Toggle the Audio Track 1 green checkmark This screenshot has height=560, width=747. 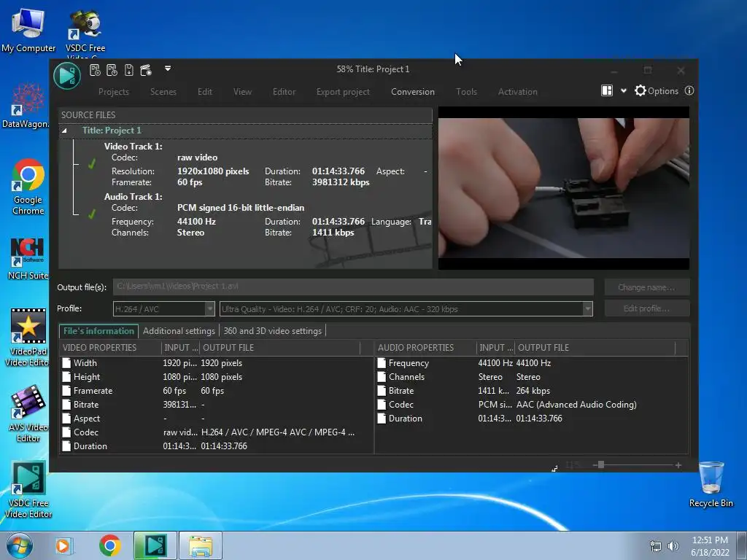point(91,214)
